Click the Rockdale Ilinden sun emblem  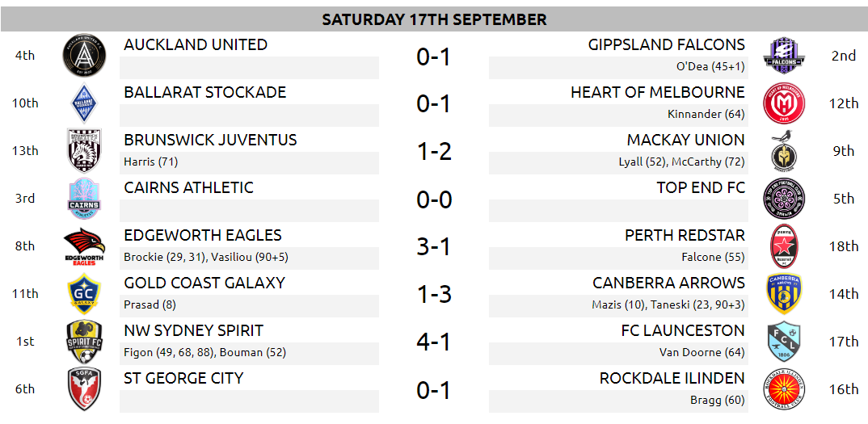point(783,389)
